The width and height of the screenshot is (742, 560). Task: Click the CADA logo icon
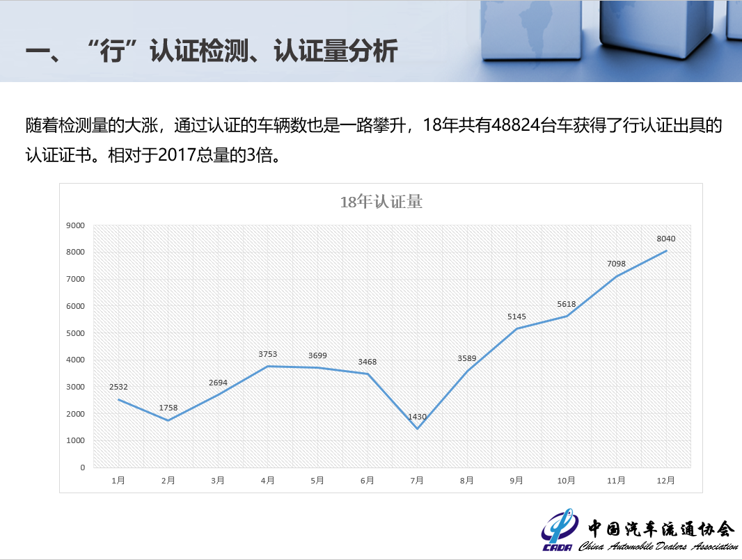tap(559, 531)
